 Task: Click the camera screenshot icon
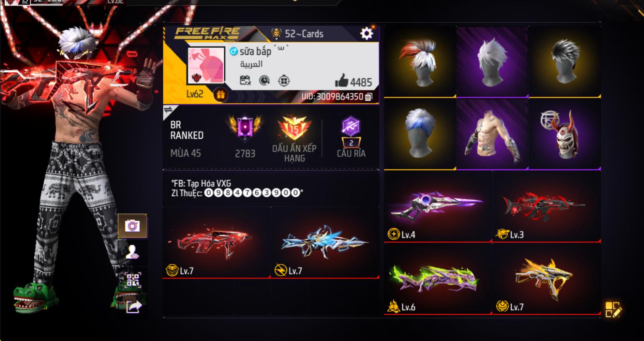tap(132, 226)
